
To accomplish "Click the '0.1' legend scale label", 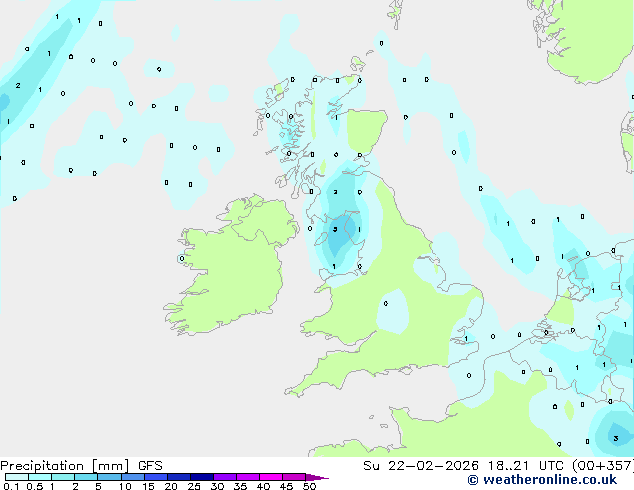I will tap(11, 486).
